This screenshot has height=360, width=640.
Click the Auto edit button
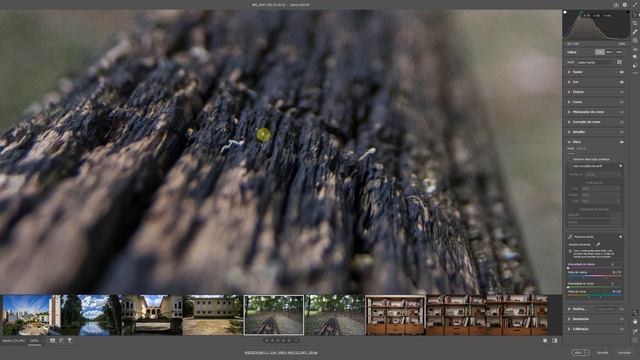(600, 52)
